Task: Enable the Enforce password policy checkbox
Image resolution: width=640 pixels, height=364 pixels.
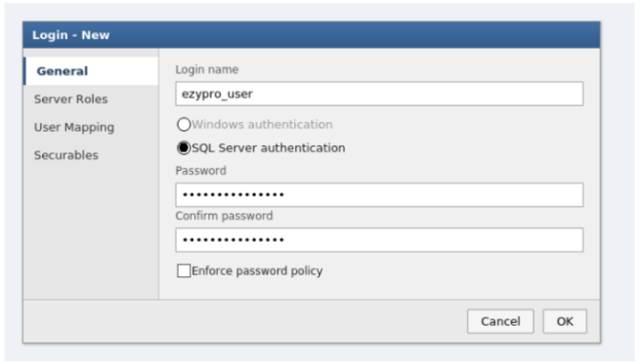Action: click(183, 270)
